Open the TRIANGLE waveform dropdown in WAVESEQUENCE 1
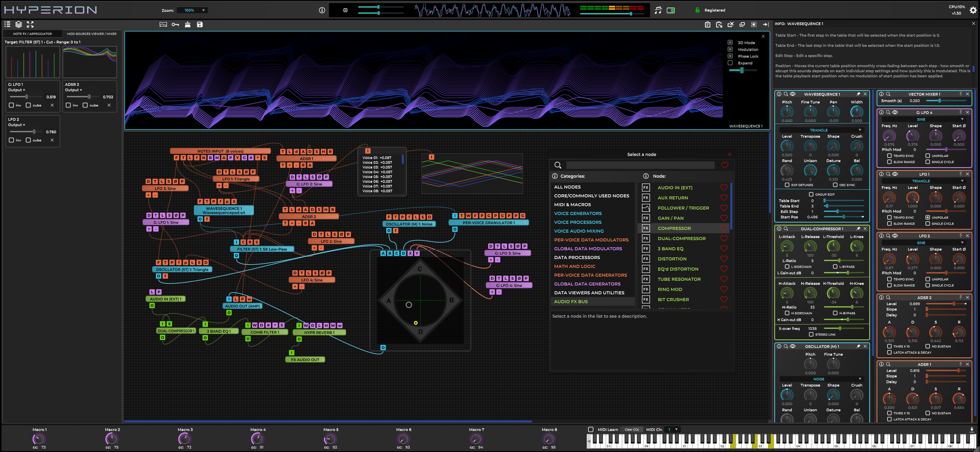This screenshot has height=452, width=980. click(821, 130)
